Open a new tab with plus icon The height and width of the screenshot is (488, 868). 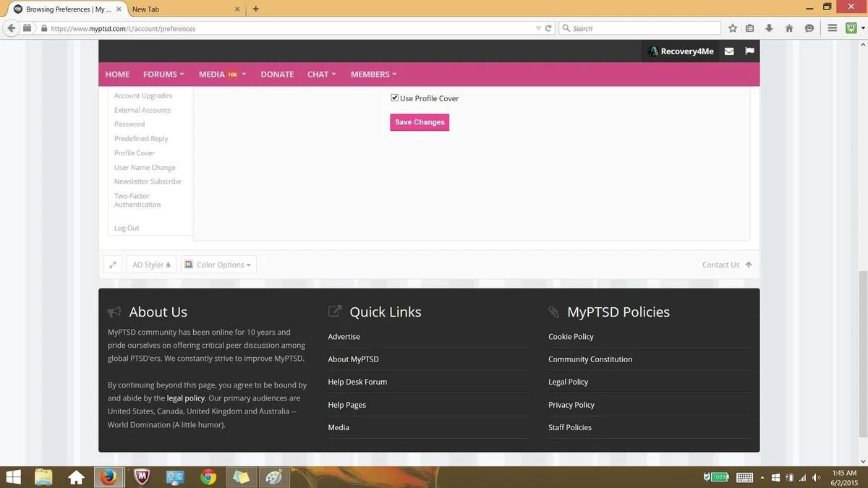255,9
